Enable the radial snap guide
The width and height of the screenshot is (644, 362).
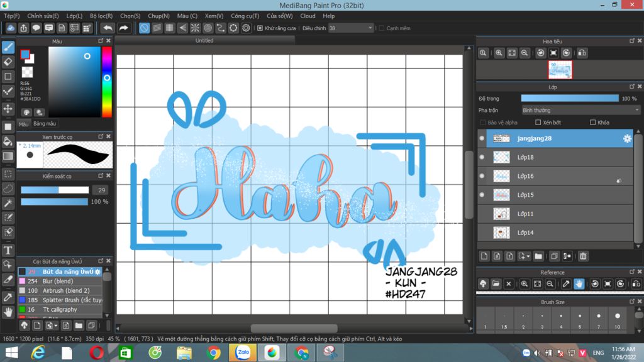click(195, 28)
